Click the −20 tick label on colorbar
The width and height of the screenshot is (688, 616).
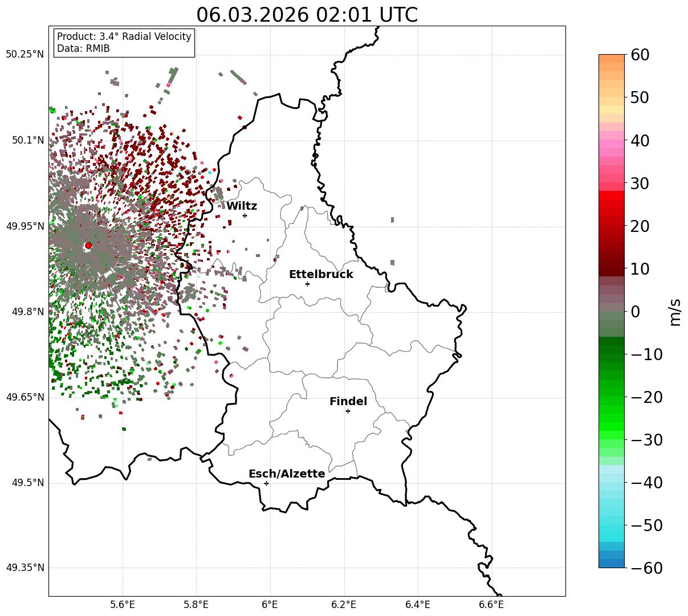click(x=646, y=397)
